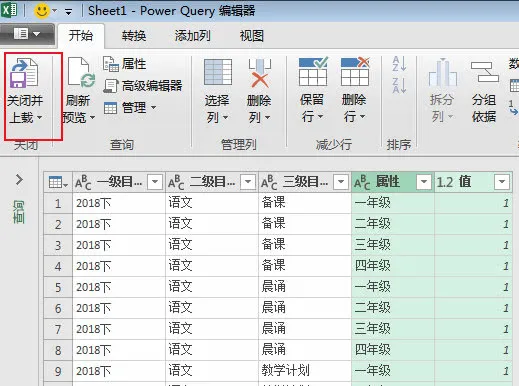Switch to the 添加列 tab
The height and width of the screenshot is (386, 519).
[x=193, y=36]
